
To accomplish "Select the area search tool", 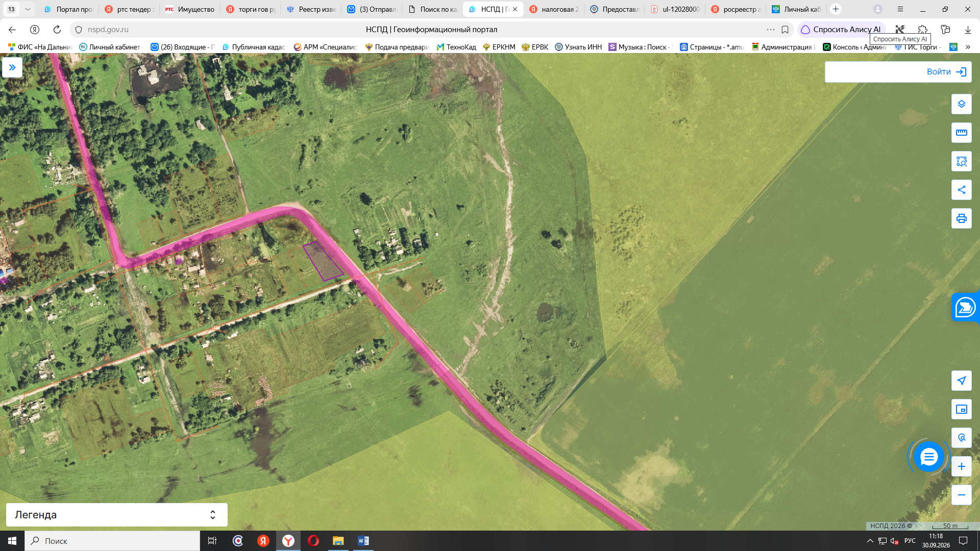I will pos(962,161).
